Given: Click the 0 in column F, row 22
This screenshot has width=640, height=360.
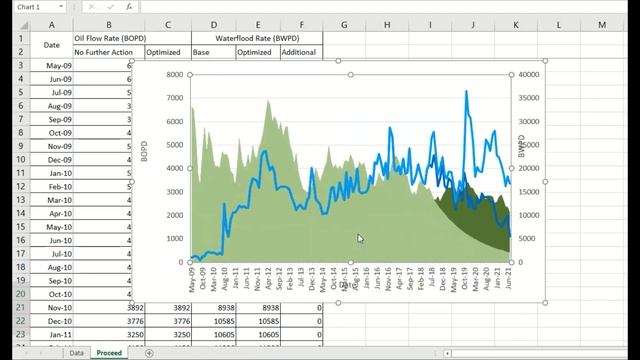Looking at the screenshot, I should [x=302, y=321].
